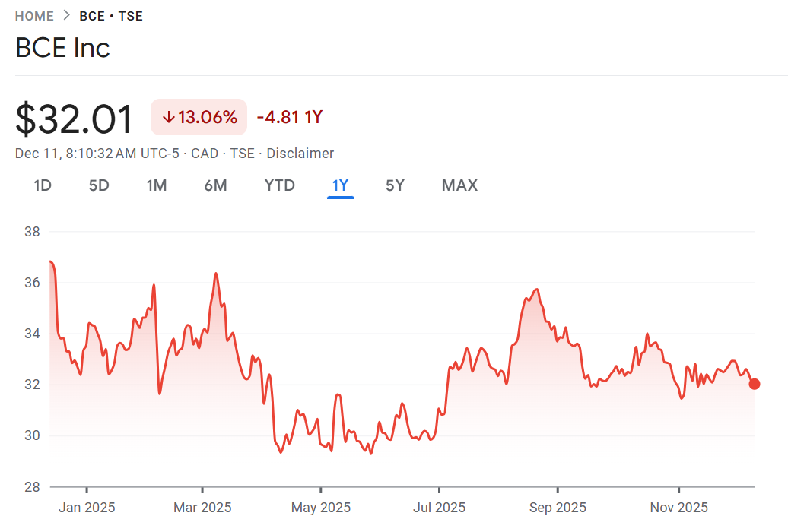Select the 5D chart range

(x=99, y=185)
